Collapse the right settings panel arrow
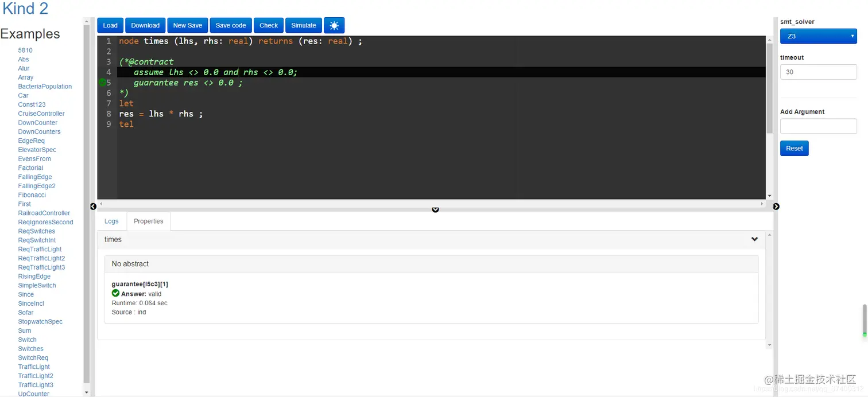The image size is (868, 397). click(x=776, y=207)
